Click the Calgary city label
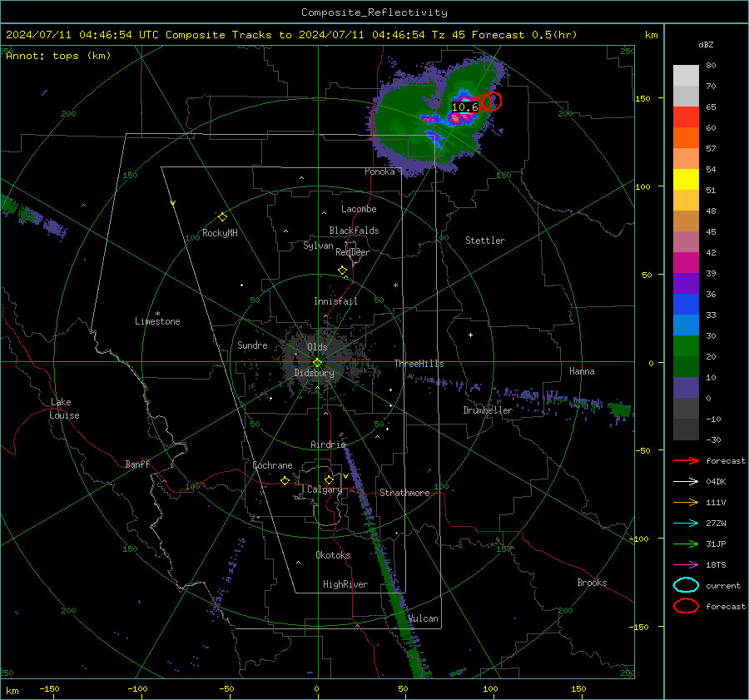Viewport: 749px width, 700px height. [325, 489]
